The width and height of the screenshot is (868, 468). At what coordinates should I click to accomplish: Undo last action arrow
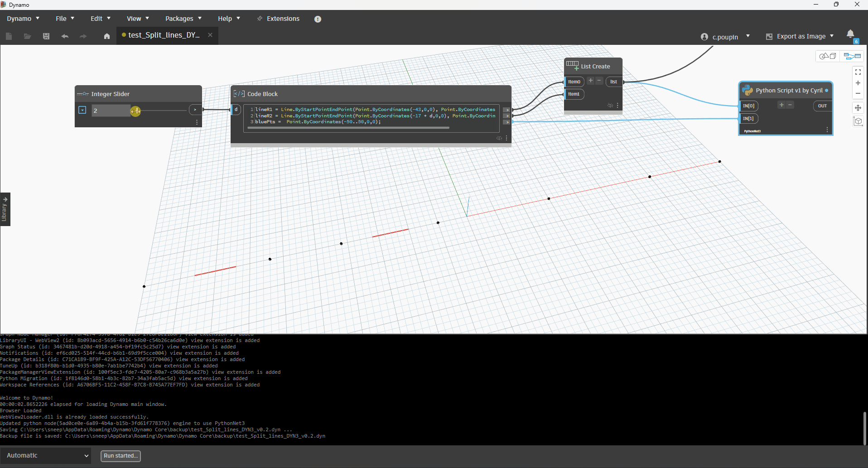65,36
